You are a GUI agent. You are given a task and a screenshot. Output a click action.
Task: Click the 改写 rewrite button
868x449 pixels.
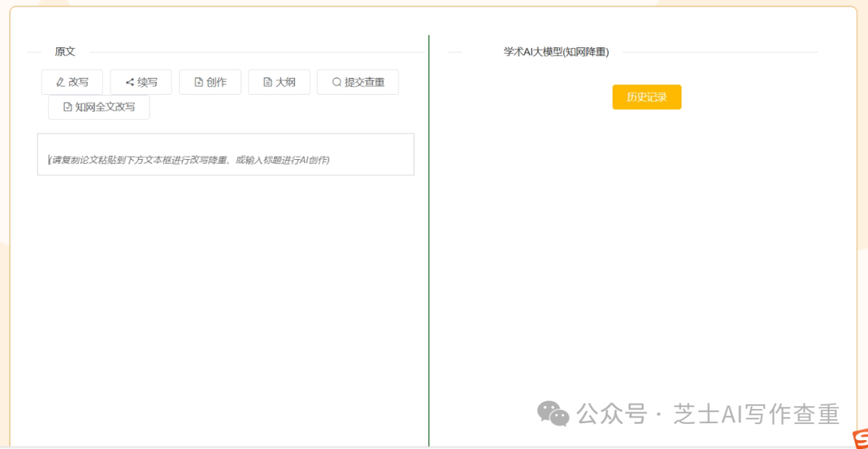72,83
